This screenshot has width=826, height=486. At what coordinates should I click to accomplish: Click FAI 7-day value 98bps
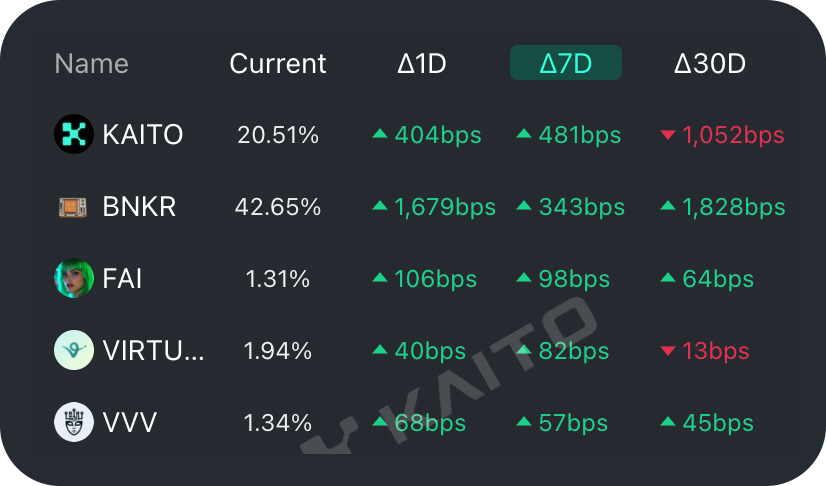pos(573,279)
